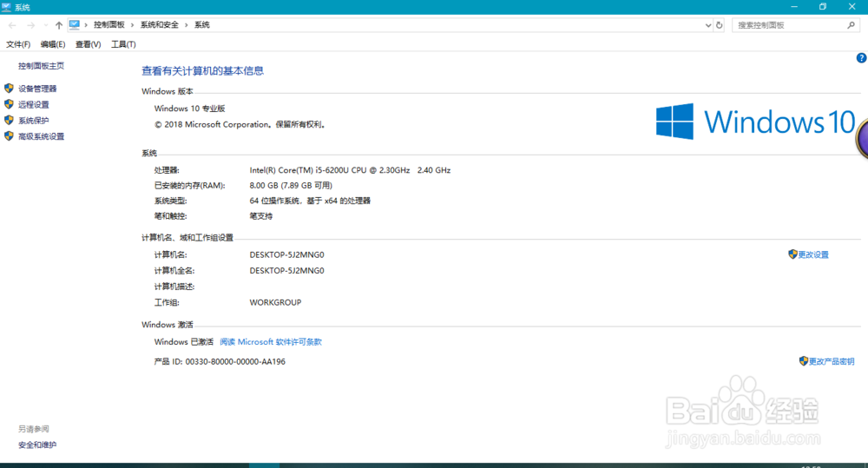The image size is (868, 468).
Task: Open address bar history dropdown
Action: coord(708,25)
